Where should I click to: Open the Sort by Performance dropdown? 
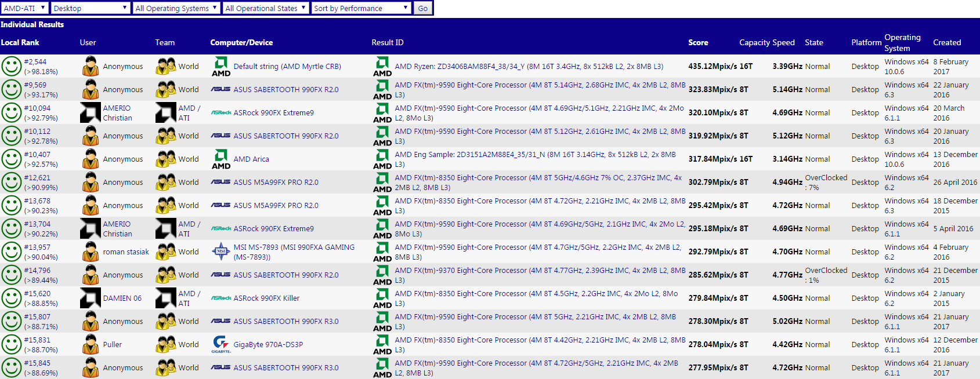click(x=361, y=8)
